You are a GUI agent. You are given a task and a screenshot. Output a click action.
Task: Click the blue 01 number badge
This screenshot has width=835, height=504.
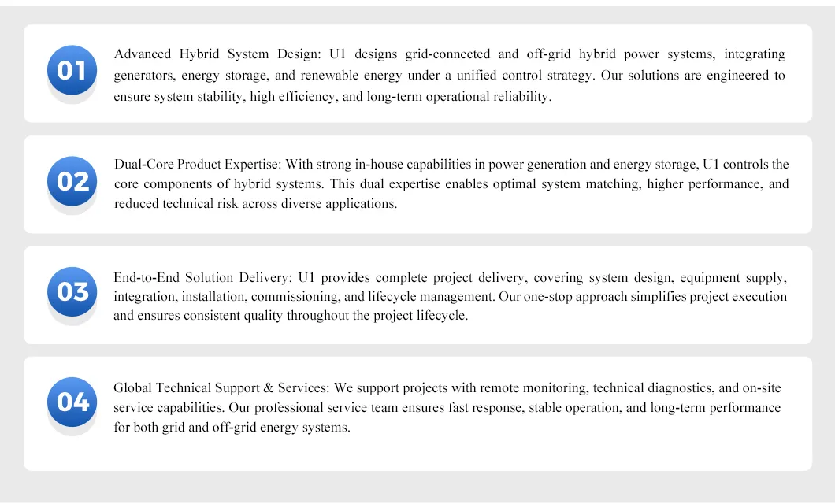[72, 71]
